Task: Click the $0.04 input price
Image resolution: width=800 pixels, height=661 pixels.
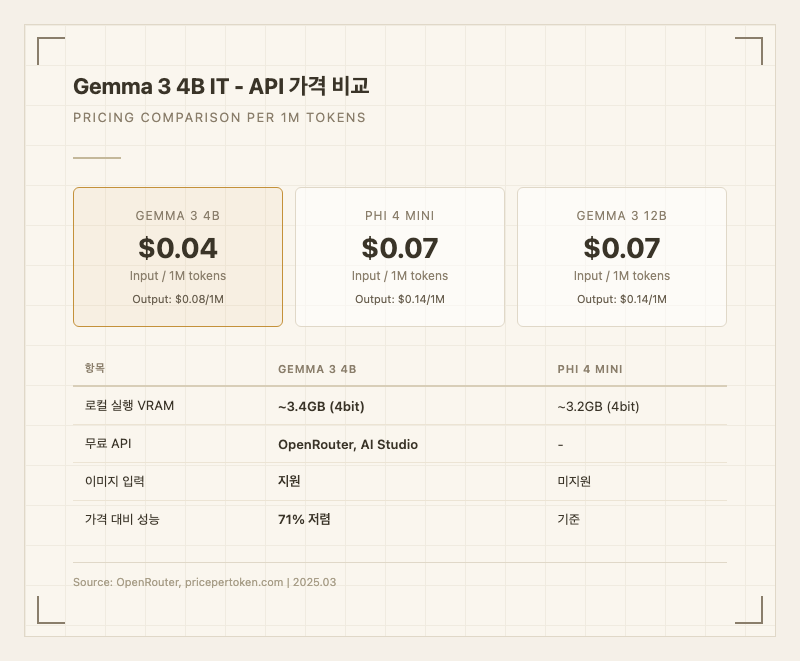Action: (x=177, y=247)
